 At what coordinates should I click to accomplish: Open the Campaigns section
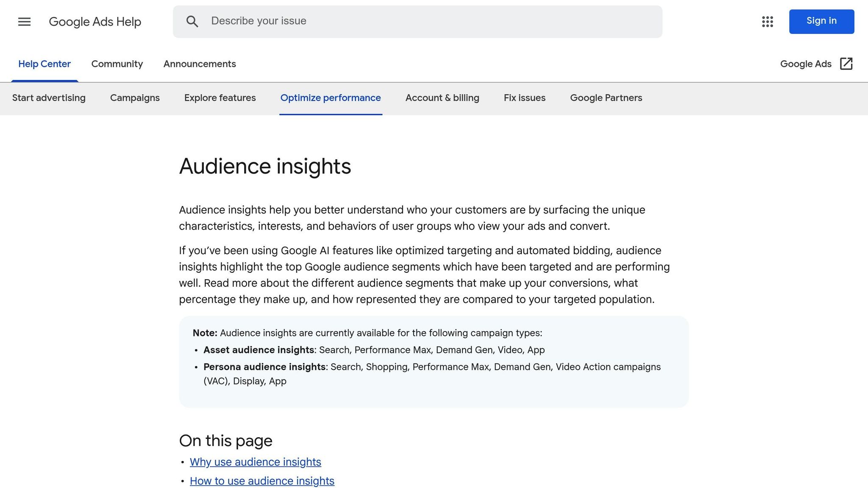click(135, 98)
